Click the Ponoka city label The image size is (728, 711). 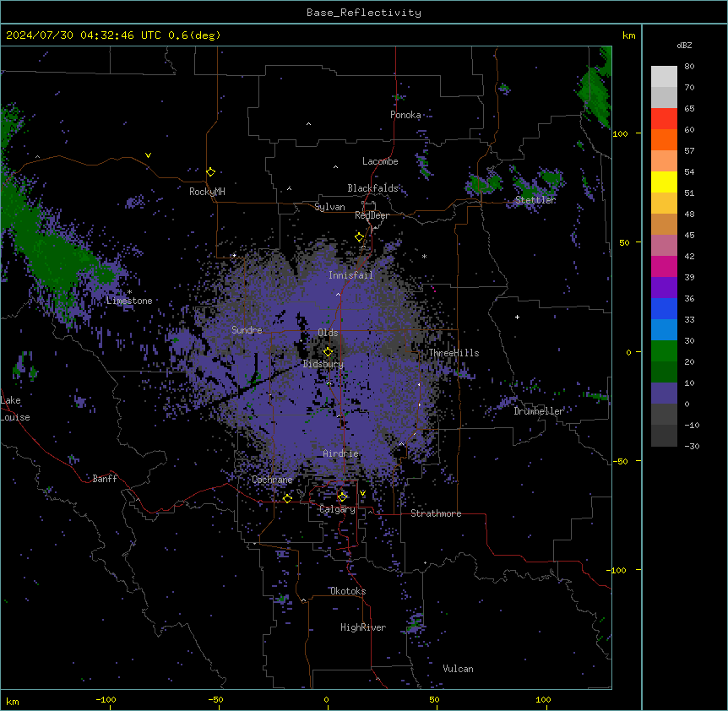pos(405,115)
